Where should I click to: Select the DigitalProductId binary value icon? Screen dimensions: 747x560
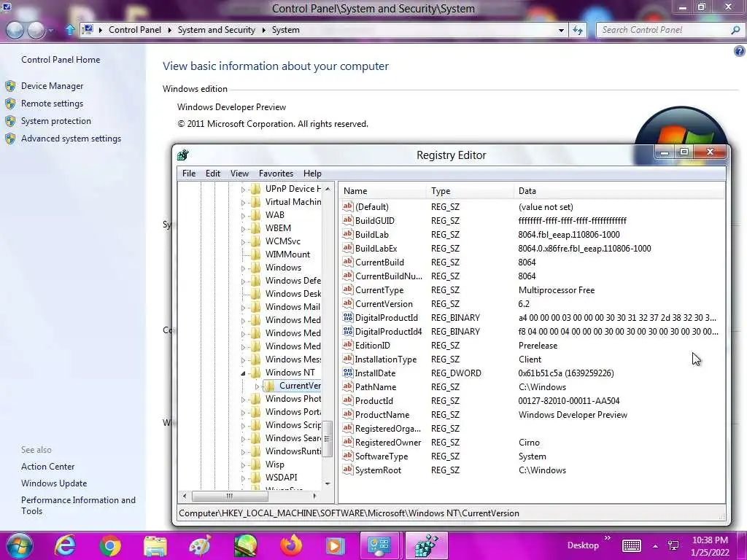(x=348, y=318)
